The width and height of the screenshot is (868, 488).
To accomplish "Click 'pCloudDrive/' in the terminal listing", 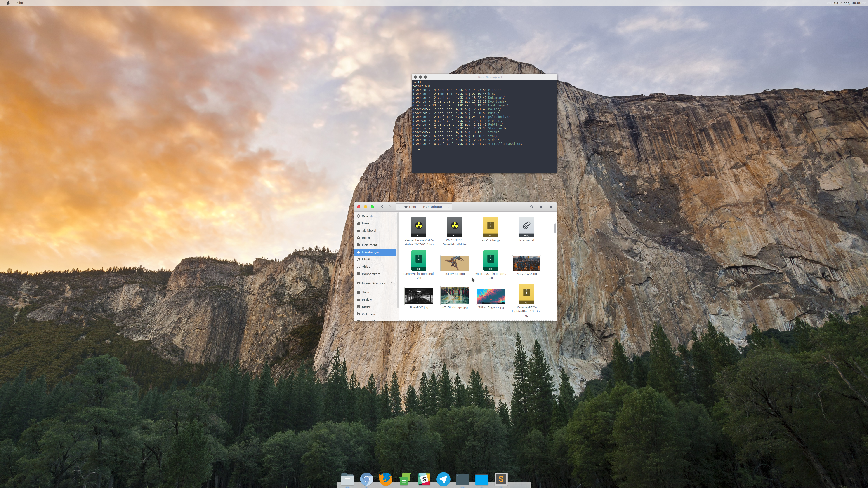I will point(499,117).
